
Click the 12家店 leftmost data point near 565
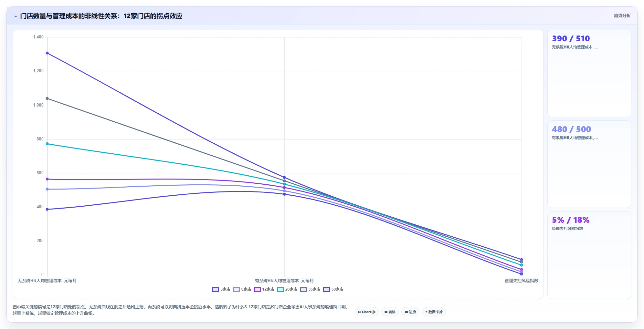coord(47,179)
